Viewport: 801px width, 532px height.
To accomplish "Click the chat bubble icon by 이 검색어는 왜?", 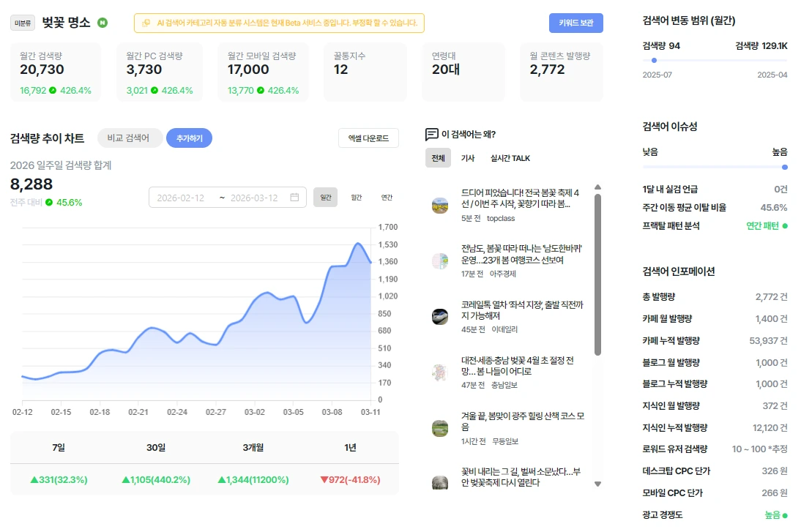I will 432,134.
